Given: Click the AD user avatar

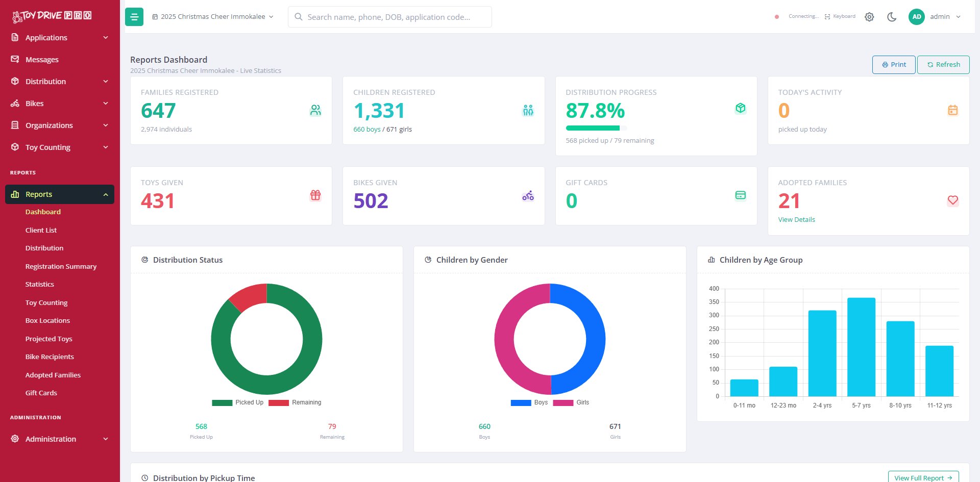Looking at the screenshot, I should (x=917, y=17).
